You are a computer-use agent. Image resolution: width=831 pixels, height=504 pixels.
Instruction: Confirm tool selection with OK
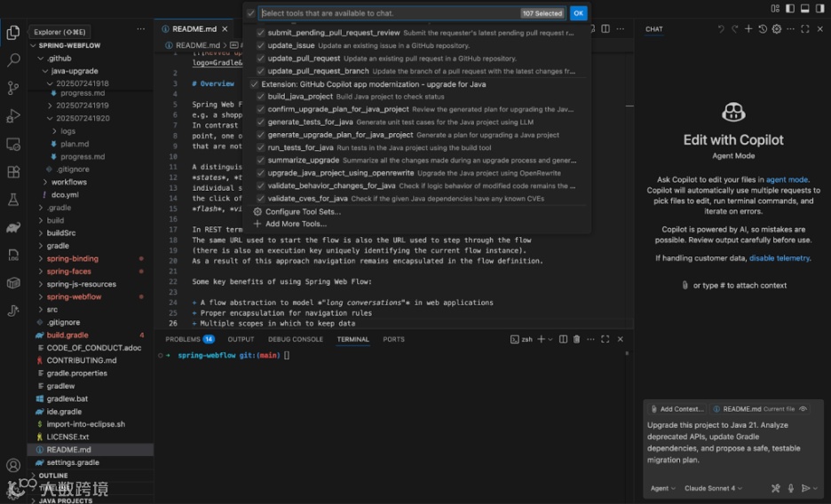[578, 13]
